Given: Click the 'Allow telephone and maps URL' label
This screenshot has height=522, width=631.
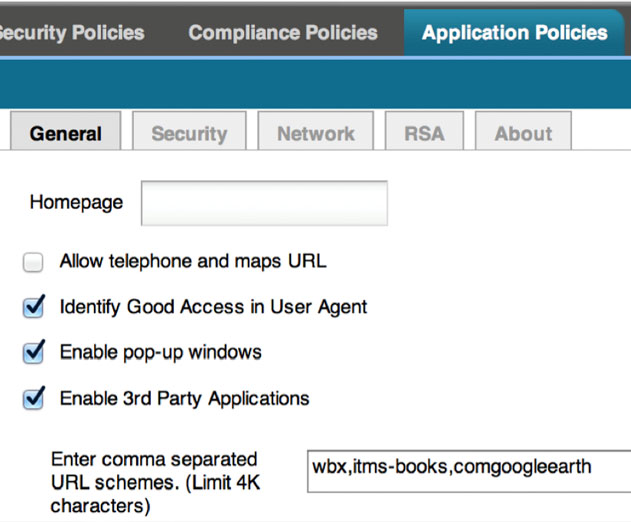Looking at the screenshot, I should pyautogui.click(x=193, y=261).
